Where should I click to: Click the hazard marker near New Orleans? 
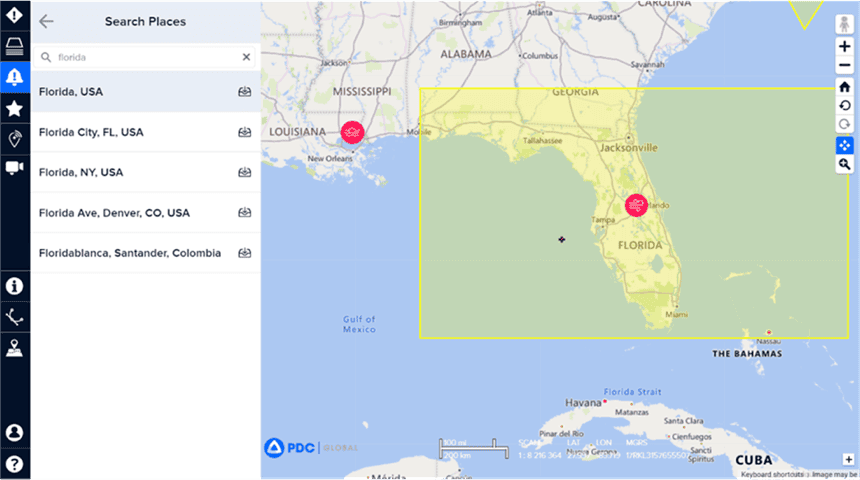coord(352,132)
